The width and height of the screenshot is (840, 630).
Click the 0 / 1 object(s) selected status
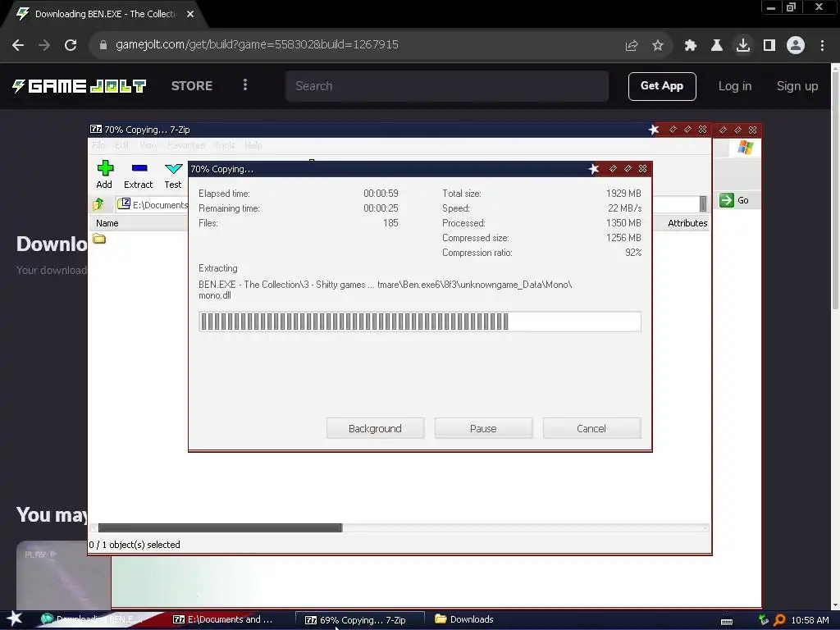pos(135,545)
